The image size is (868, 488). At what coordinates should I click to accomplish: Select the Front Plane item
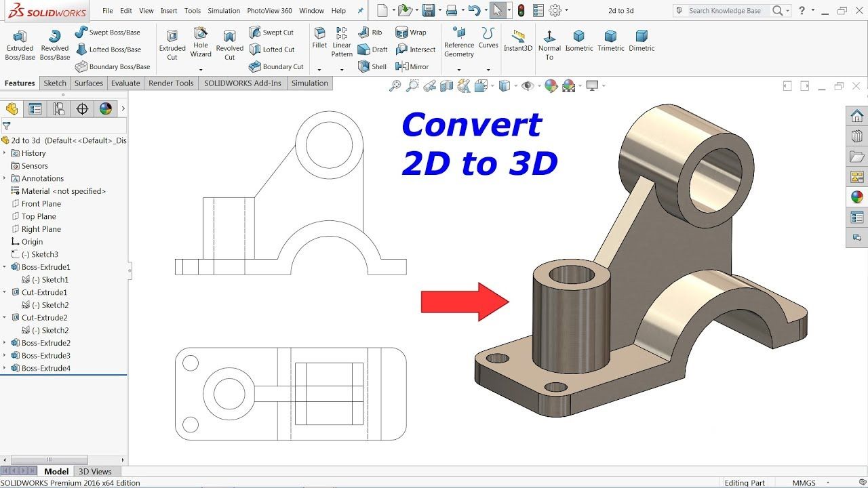pyautogui.click(x=41, y=204)
